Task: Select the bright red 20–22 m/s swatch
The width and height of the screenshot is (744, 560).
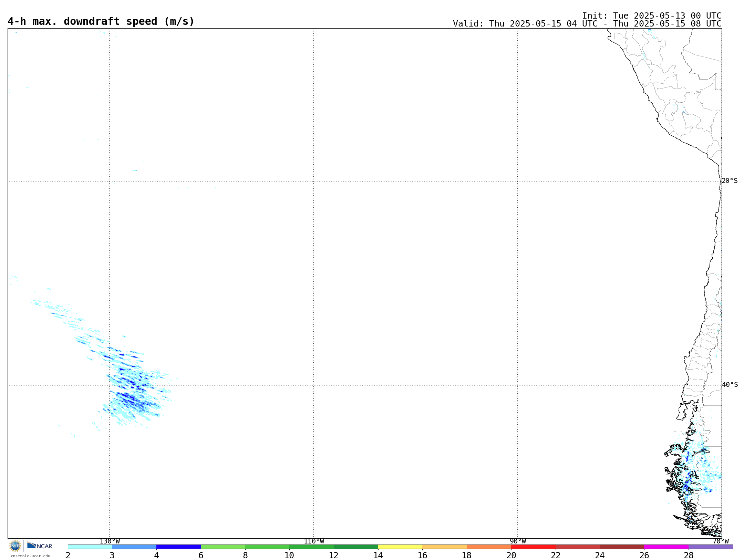Action: pyautogui.click(x=534, y=547)
